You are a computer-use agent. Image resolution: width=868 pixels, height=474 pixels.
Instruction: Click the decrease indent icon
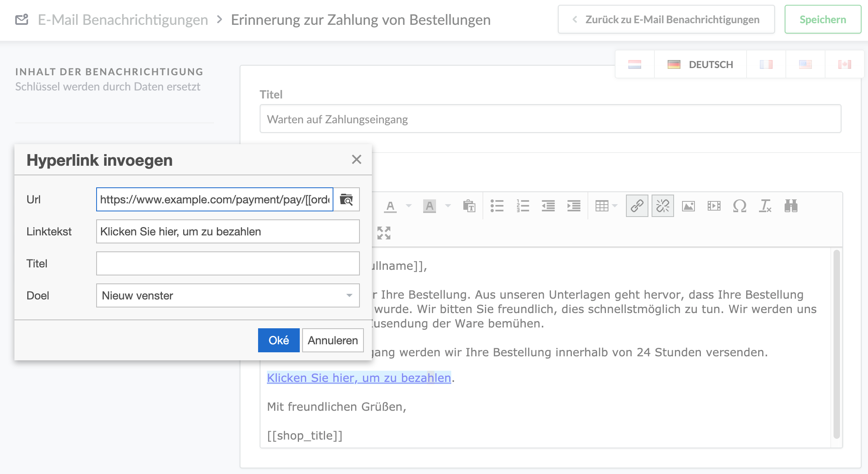pos(548,206)
